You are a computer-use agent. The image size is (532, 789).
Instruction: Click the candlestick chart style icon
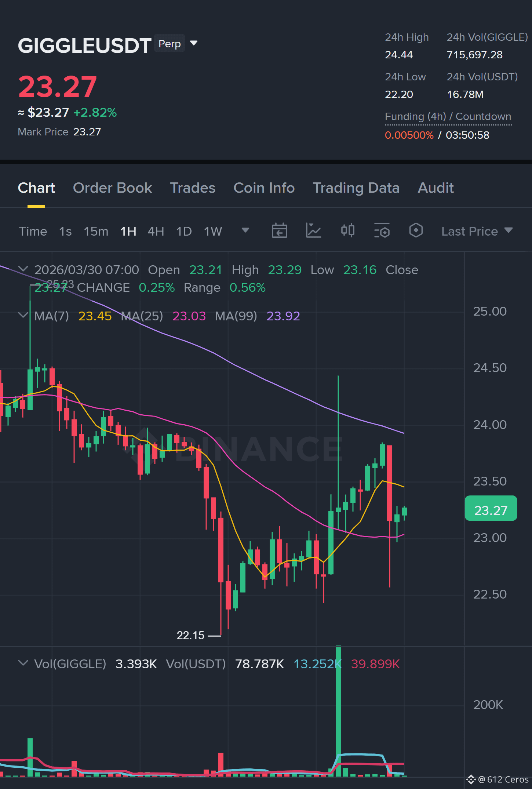point(347,231)
